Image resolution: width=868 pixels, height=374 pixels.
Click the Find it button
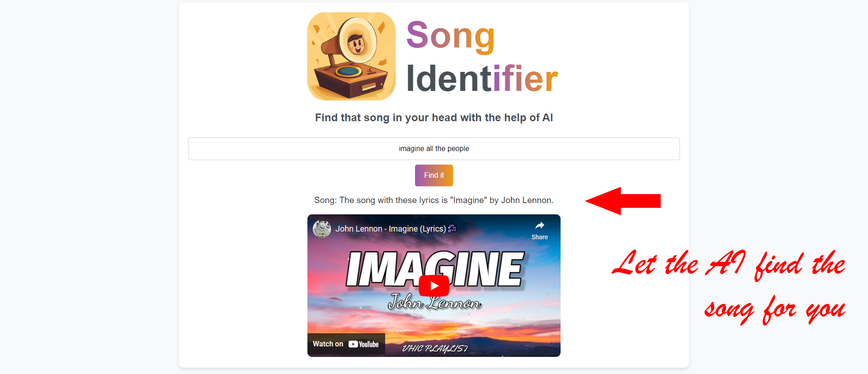(434, 175)
